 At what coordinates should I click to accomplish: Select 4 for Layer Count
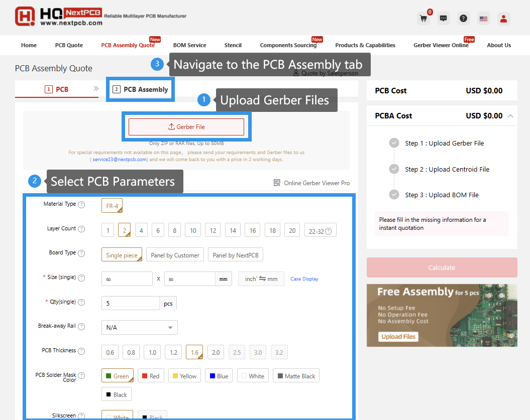coord(141,230)
